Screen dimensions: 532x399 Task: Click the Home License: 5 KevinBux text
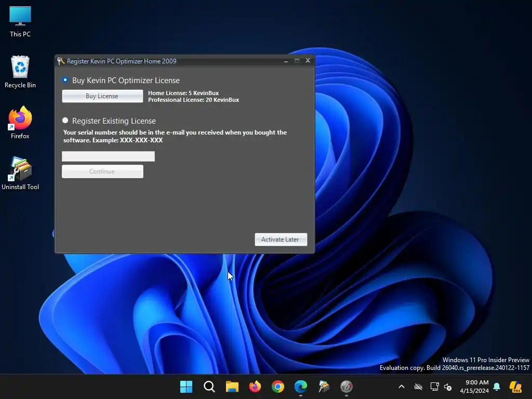[183, 93]
